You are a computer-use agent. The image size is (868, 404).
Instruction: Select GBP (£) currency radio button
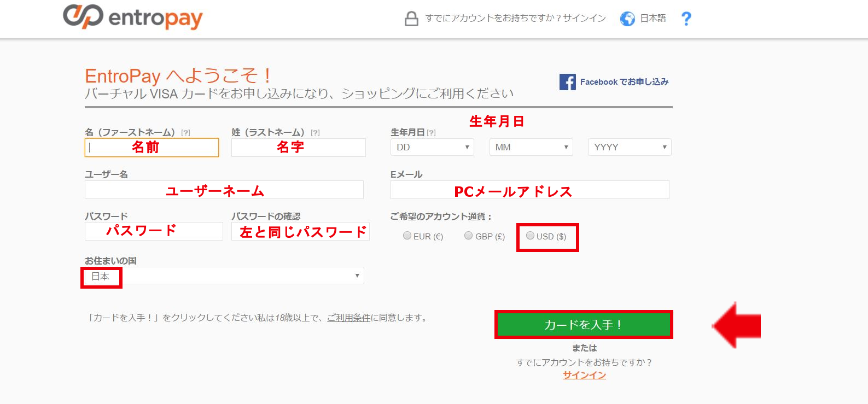468,236
